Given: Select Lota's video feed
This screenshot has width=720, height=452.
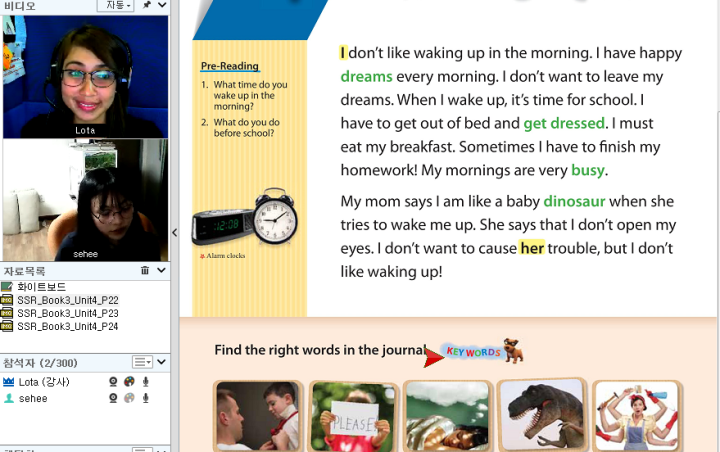Looking at the screenshot, I should [x=85, y=77].
